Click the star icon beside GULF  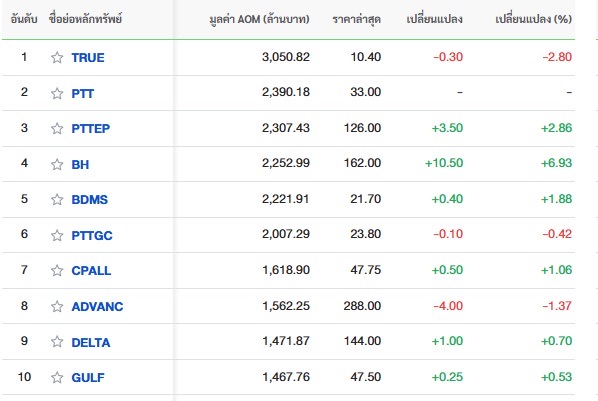click(57, 377)
